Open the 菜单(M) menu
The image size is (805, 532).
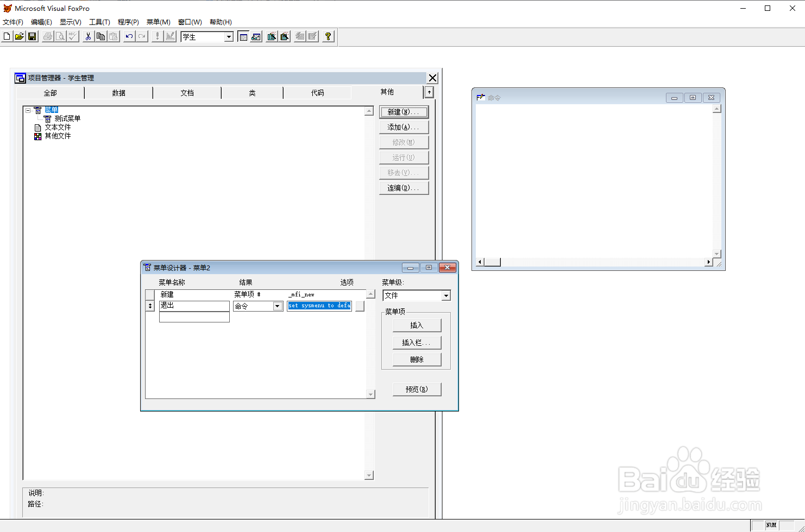158,22
